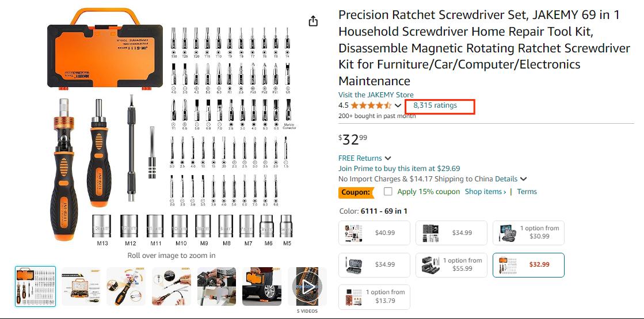This screenshot has height=319, width=644.
Task: Expand shipping Details chevron
Action: point(523,179)
